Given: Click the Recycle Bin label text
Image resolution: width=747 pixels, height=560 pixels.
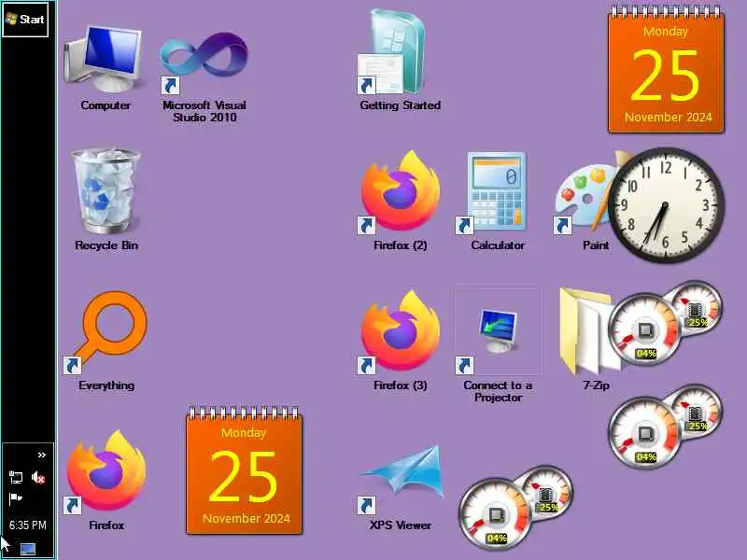Looking at the screenshot, I should click(106, 245).
